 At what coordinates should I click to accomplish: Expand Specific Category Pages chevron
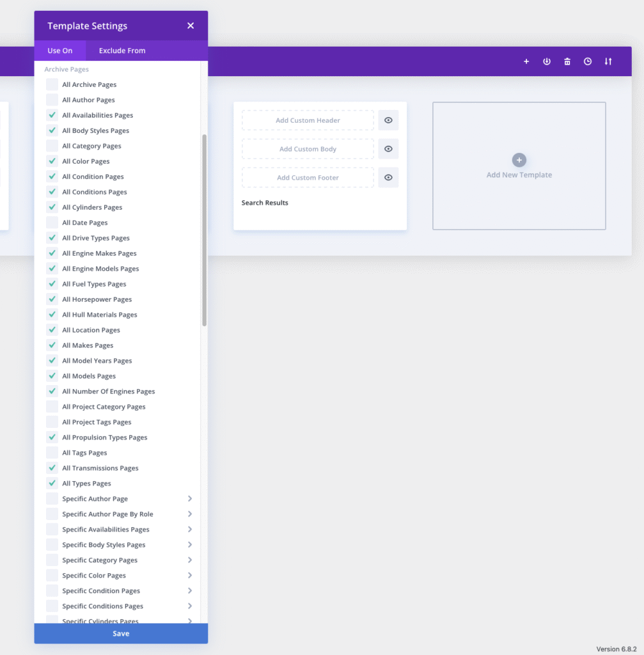pyautogui.click(x=189, y=560)
